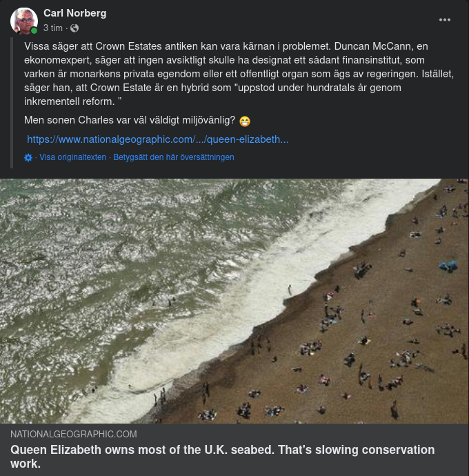Click the vertical quote bar left of post
This screenshot has height=476, width=469.
(12, 103)
